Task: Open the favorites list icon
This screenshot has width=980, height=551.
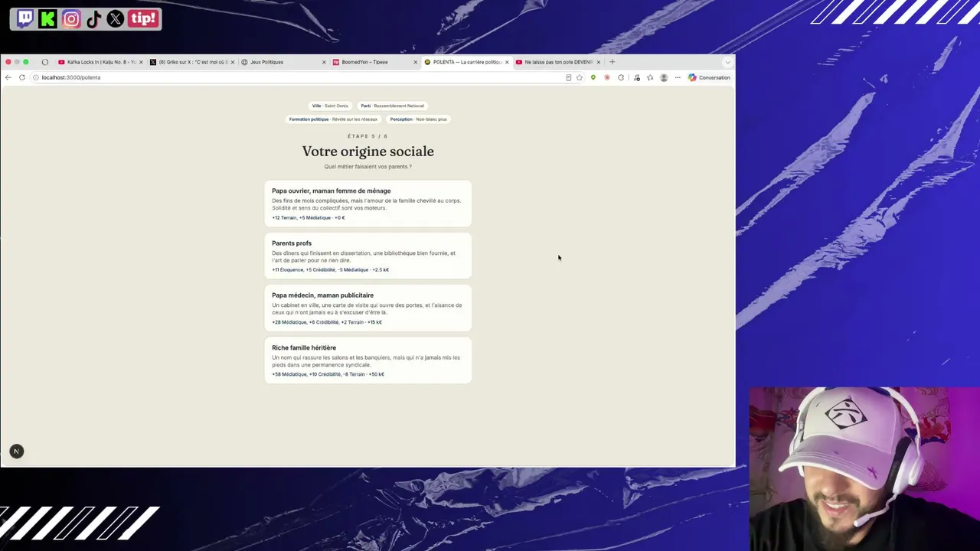Action: [650, 77]
